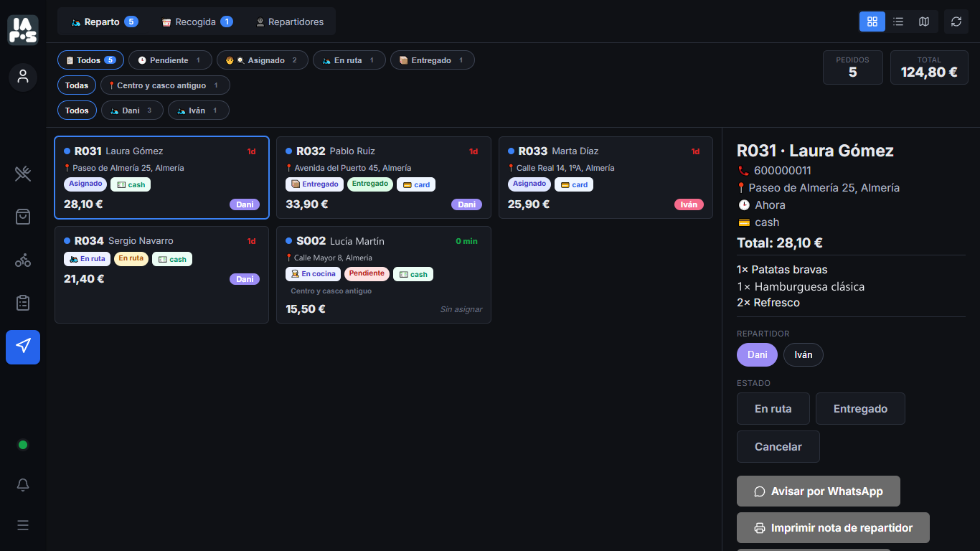This screenshot has height=551, width=980.
Task: Click the Iván courier badge on R033
Action: 689,204
